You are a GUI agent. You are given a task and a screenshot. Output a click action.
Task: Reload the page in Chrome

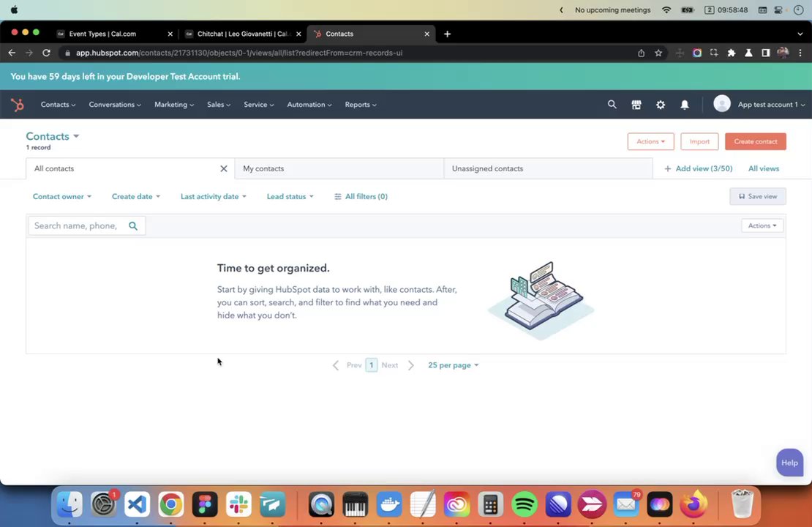tap(46, 53)
